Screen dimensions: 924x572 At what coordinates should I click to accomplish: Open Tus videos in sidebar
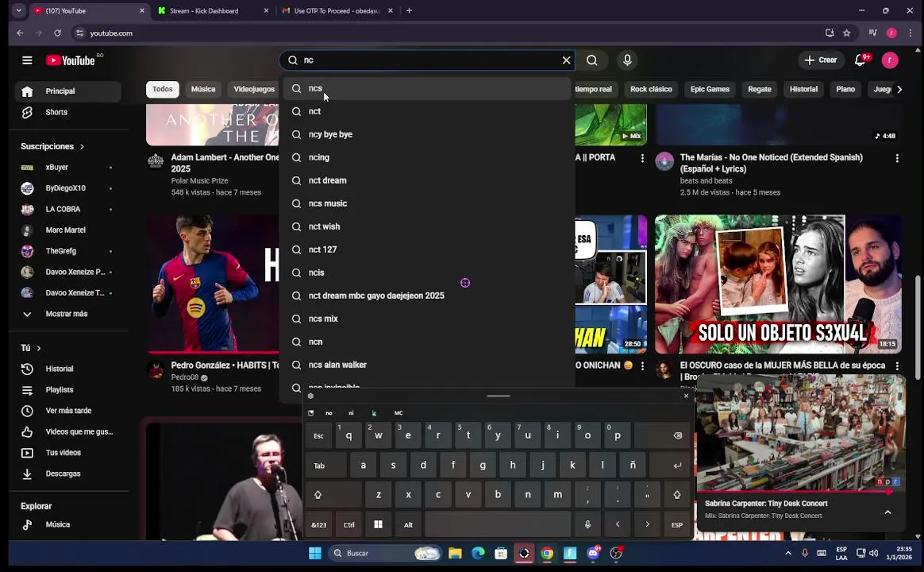pyautogui.click(x=67, y=453)
